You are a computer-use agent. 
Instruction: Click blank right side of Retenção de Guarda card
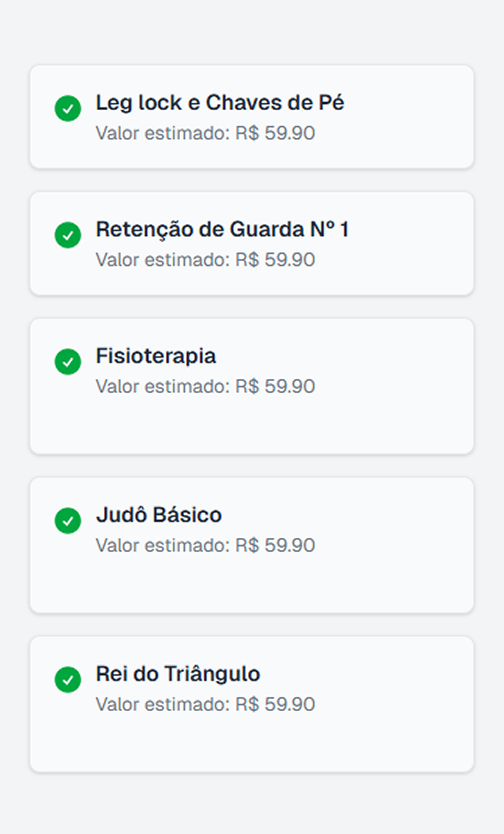pos(413,244)
